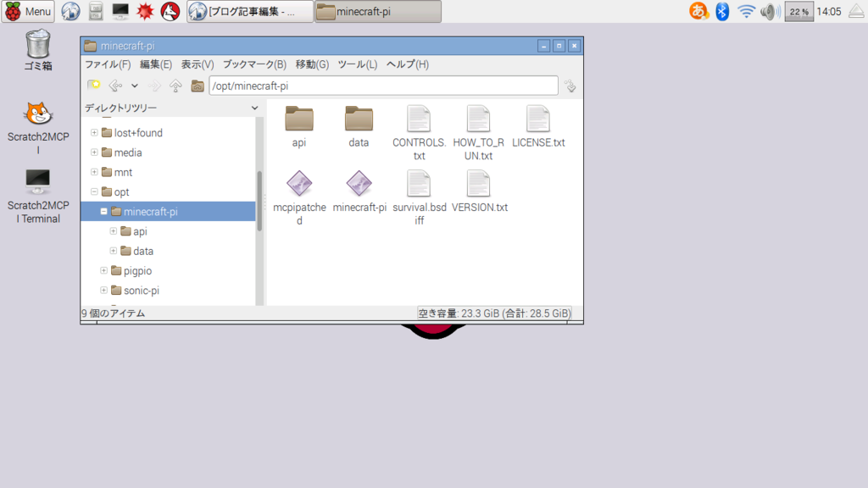Click the jump-to-path button beside address bar
Screen dimensions: 868x488
(x=570, y=86)
